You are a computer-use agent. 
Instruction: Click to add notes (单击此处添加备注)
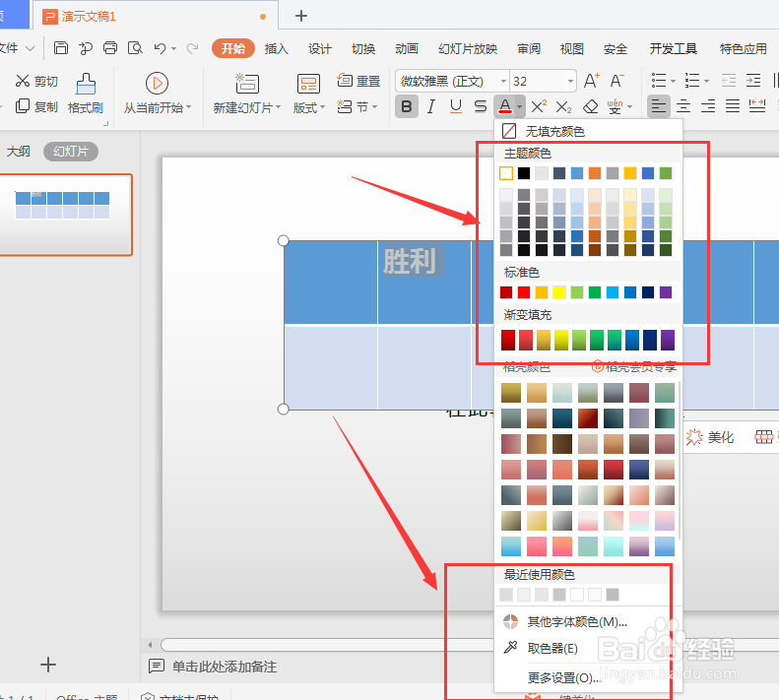tap(225, 667)
